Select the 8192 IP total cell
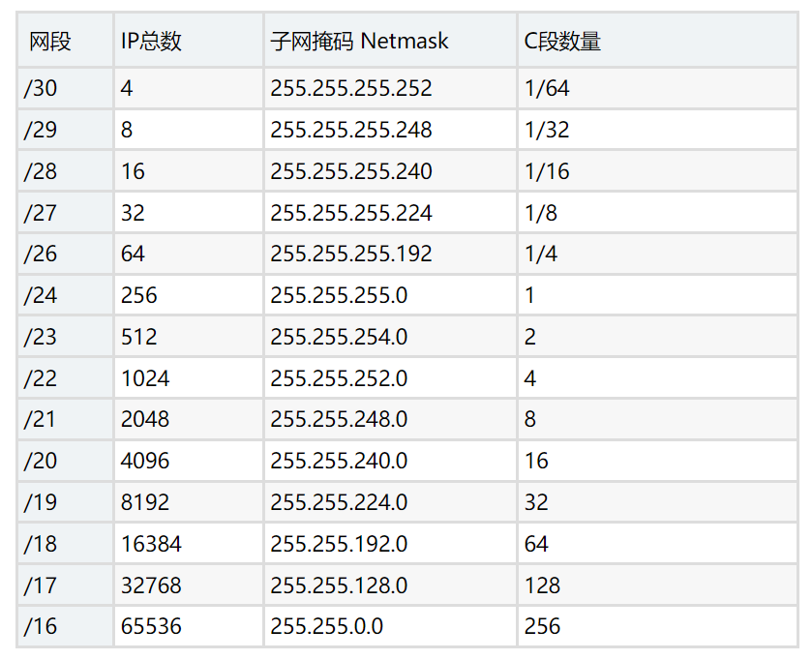812x660 pixels. point(189,502)
